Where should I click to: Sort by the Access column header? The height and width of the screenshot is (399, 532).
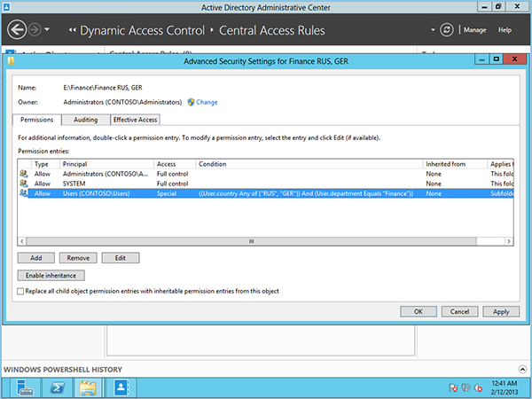[x=175, y=164]
